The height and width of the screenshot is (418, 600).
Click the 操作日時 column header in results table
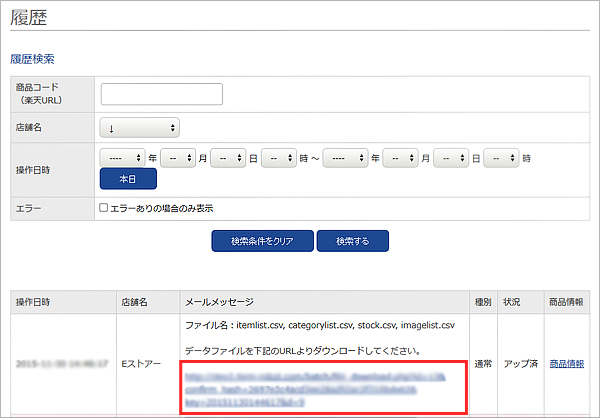[38, 301]
